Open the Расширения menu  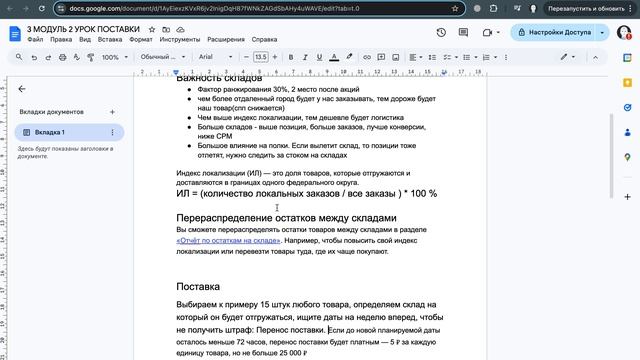226,40
